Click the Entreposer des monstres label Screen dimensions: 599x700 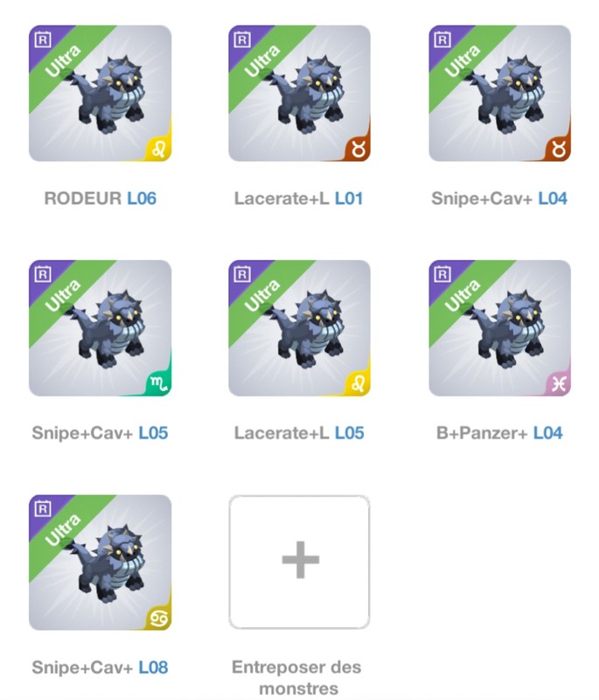(x=297, y=677)
